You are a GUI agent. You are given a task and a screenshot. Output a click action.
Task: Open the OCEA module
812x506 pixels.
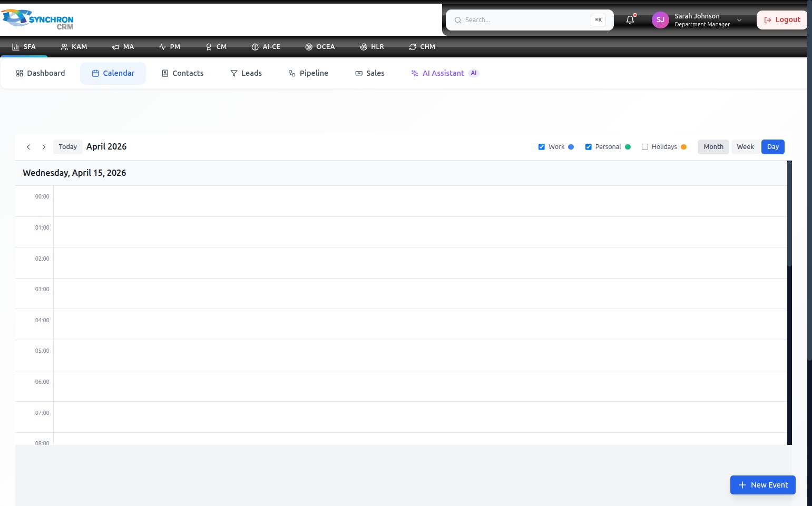coord(320,47)
